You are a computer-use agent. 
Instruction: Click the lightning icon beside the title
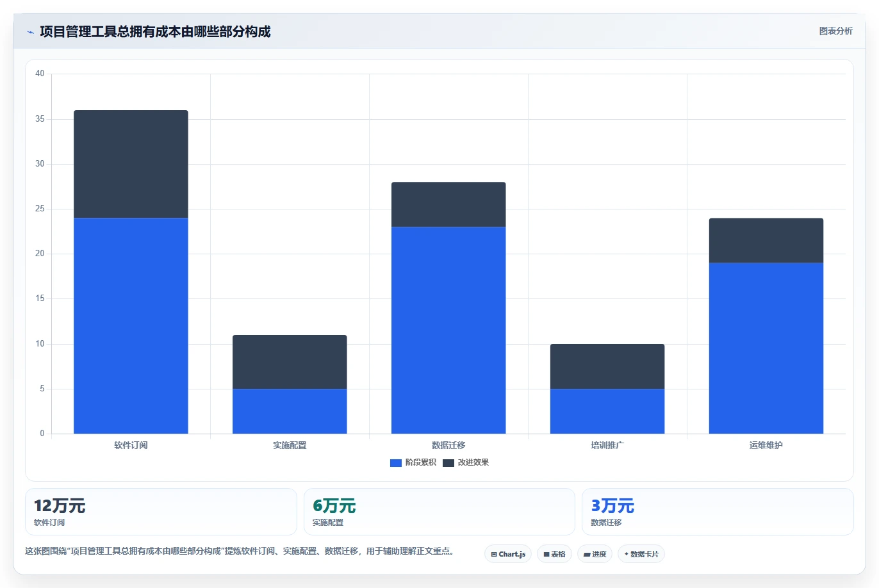click(30, 32)
